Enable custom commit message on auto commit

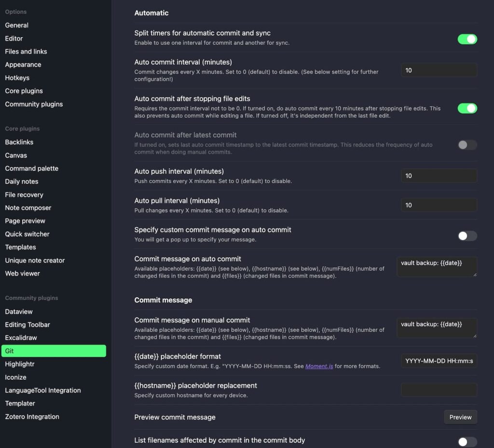[467, 236]
